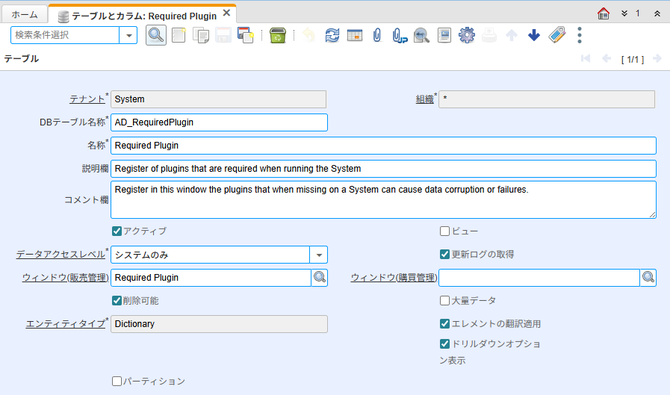Enable the 大量データ checkbox
Image resolution: width=670 pixels, height=395 pixels.
pyautogui.click(x=445, y=301)
